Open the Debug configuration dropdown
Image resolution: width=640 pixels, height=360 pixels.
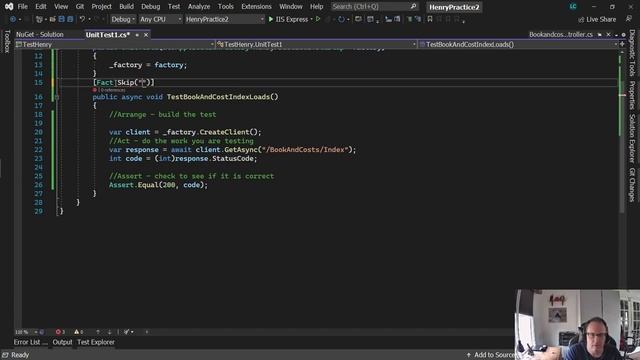123,19
